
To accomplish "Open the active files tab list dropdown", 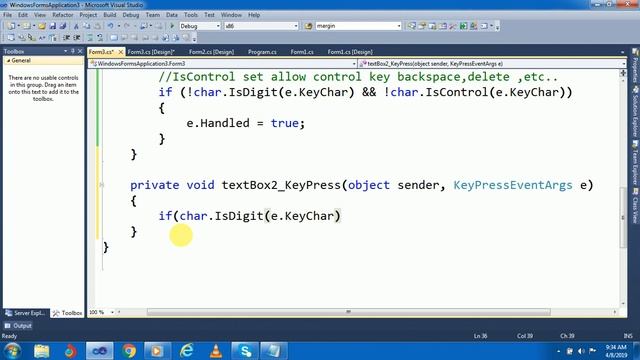I will point(622,52).
